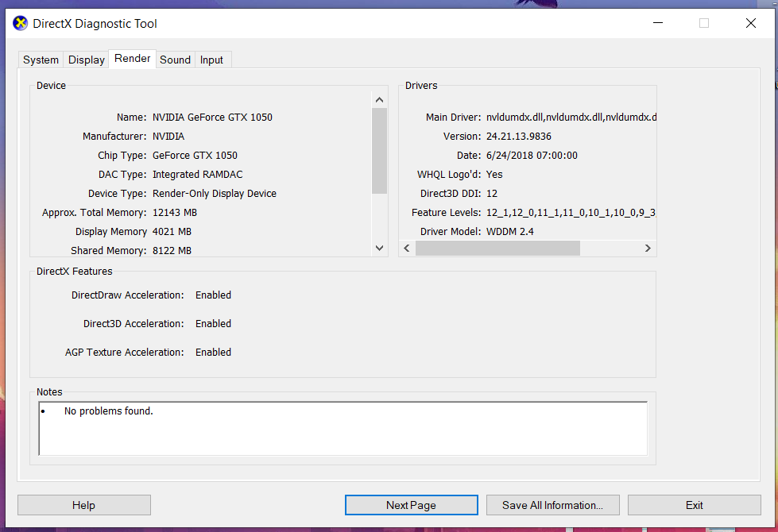Click the Device panel vertical scrollbar thumb
The height and width of the screenshot is (532, 778).
click(x=380, y=151)
